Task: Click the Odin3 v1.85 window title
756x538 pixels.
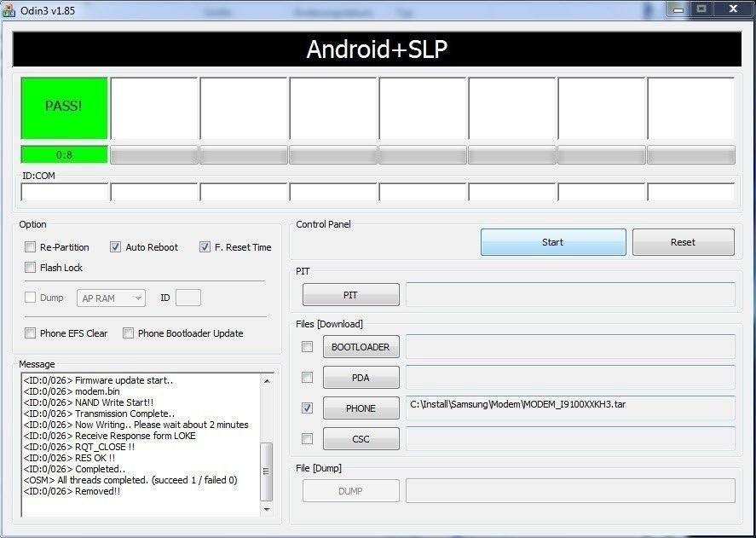Action: click(48, 10)
